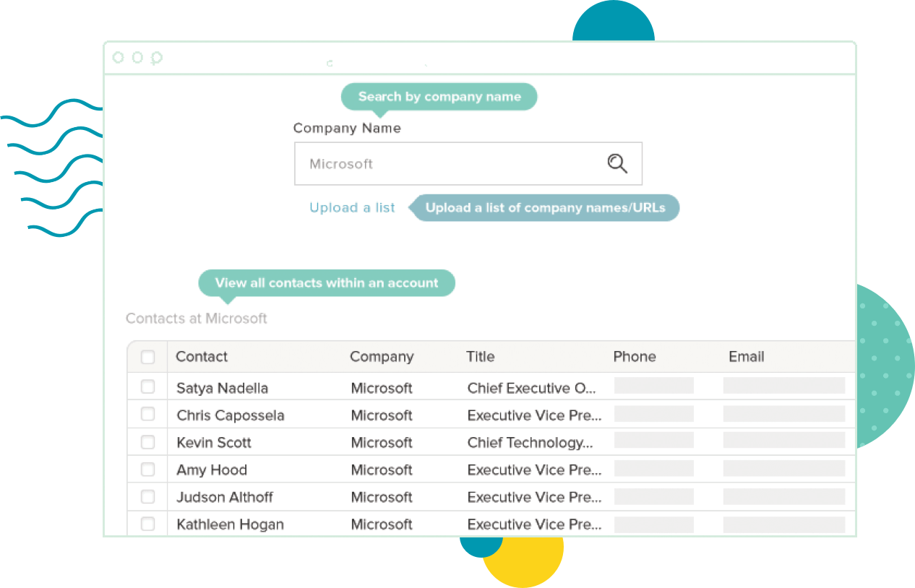Image resolution: width=915 pixels, height=588 pixels.
Task: Click Microsoft company cell in Satya Nadella row
Action: coord(382,389)
